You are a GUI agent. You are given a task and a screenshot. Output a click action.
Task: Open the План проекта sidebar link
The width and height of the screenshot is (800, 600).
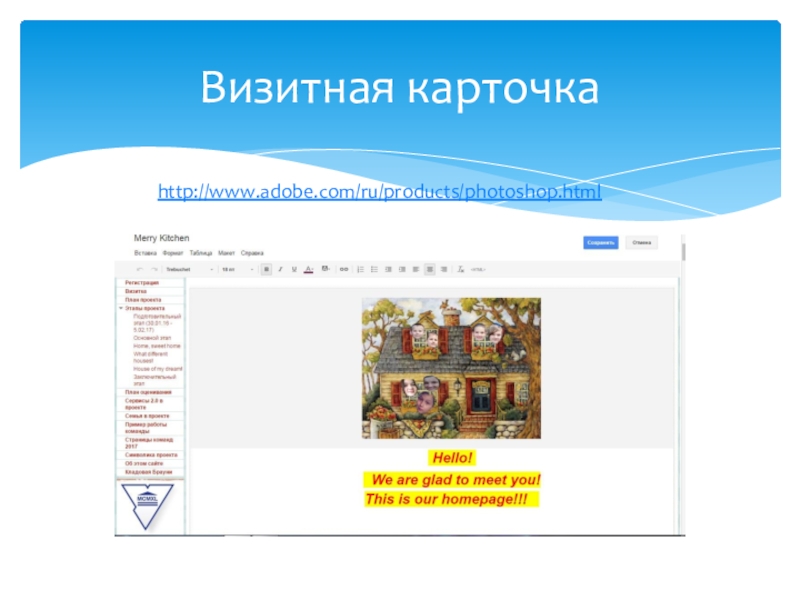coord(143,300)
